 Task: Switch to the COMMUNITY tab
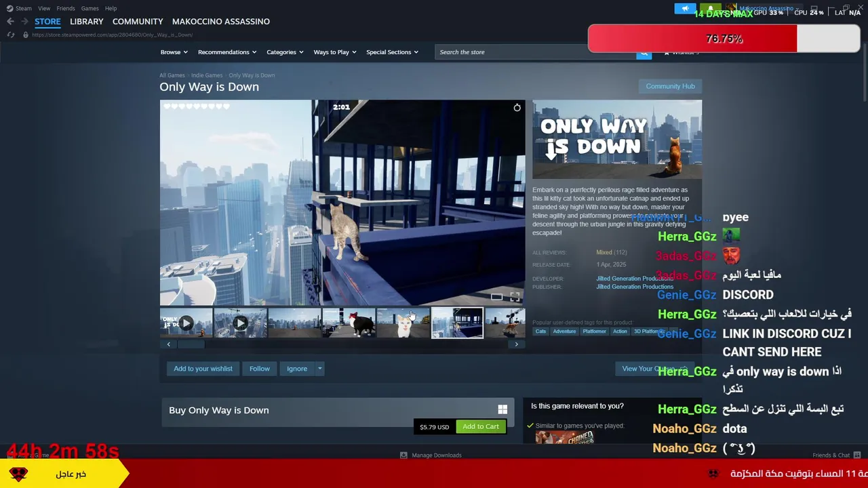click(x=138, y=22)
